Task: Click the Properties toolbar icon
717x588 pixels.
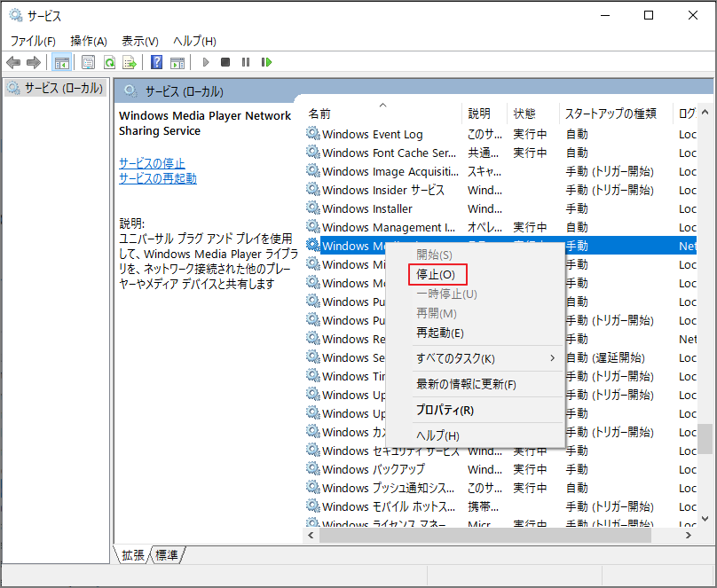Action: click(x=88, y=62)
